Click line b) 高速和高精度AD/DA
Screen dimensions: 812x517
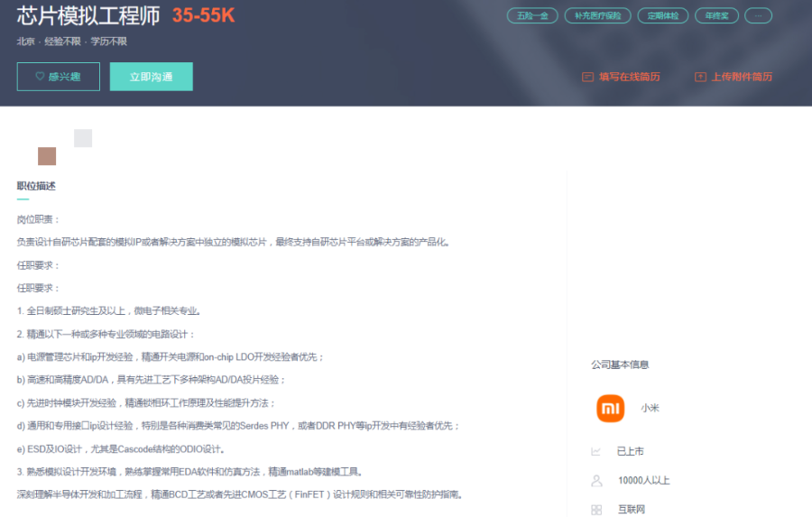[152, 380]
